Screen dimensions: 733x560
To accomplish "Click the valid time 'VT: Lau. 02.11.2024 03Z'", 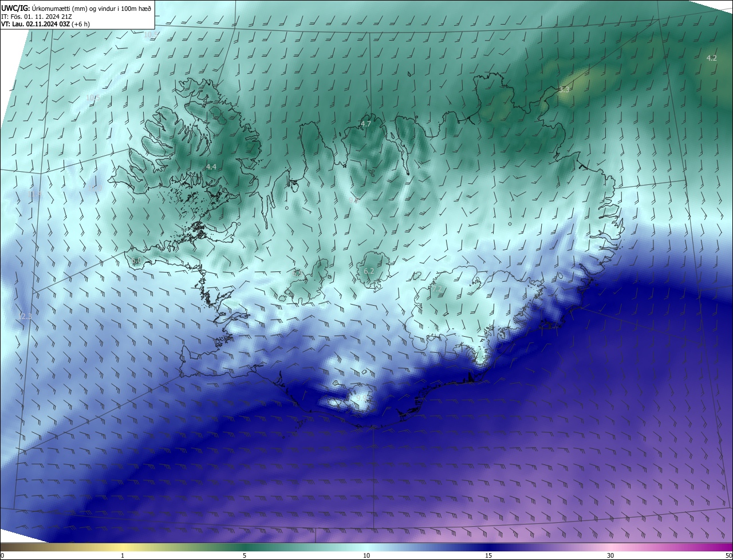I will coord(36,24).
